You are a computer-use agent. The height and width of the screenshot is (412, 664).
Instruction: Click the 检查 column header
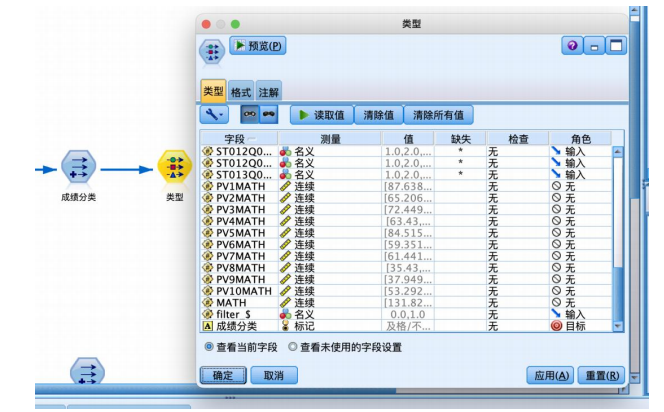[x=518, y=138]
